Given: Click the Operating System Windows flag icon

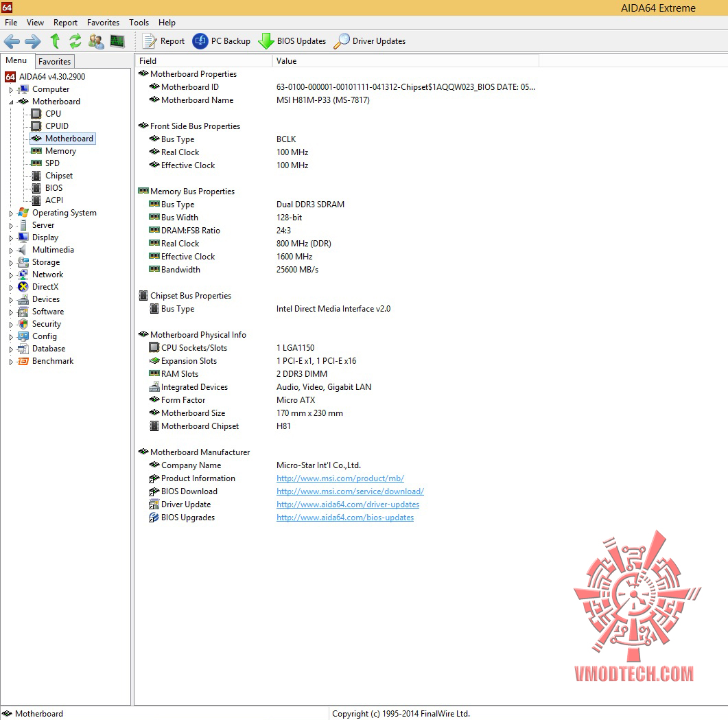Looking at the screenshot, I should pyautogui.click(x=23, y=213).
